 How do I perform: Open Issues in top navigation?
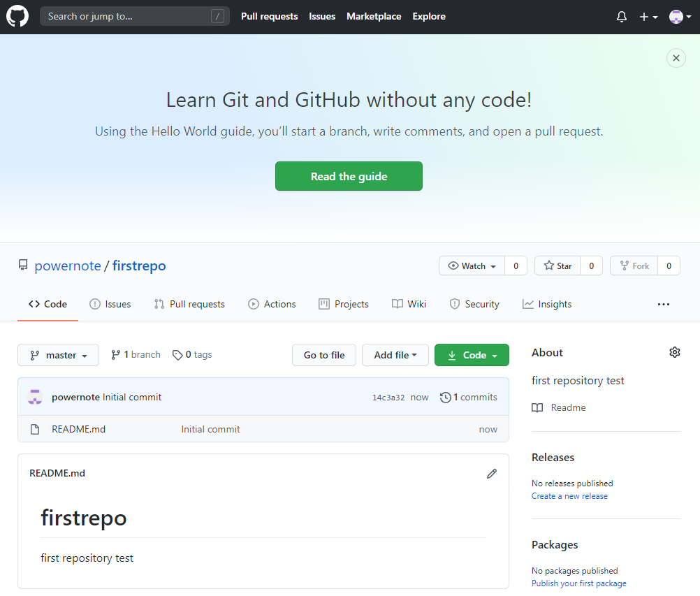pyautogui.click(x=322, y=17)
